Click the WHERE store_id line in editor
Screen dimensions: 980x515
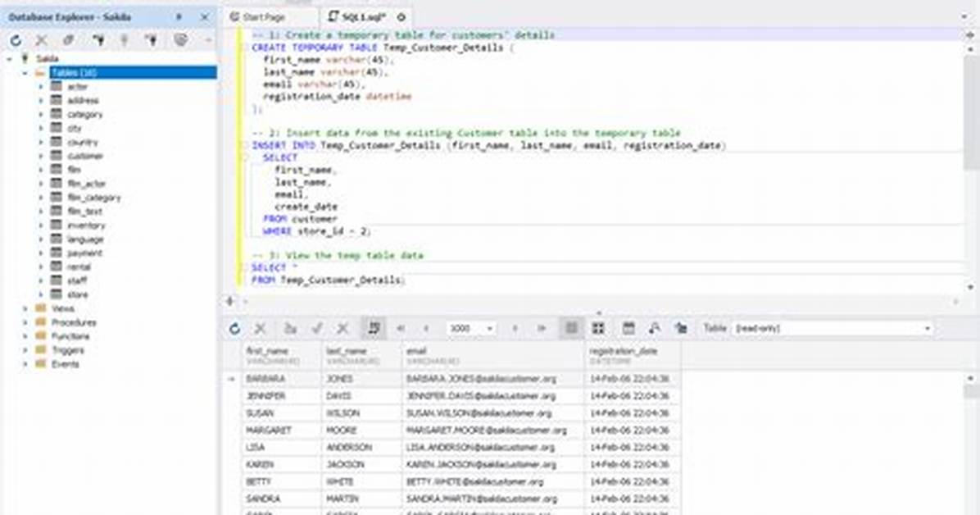point(317,231)
